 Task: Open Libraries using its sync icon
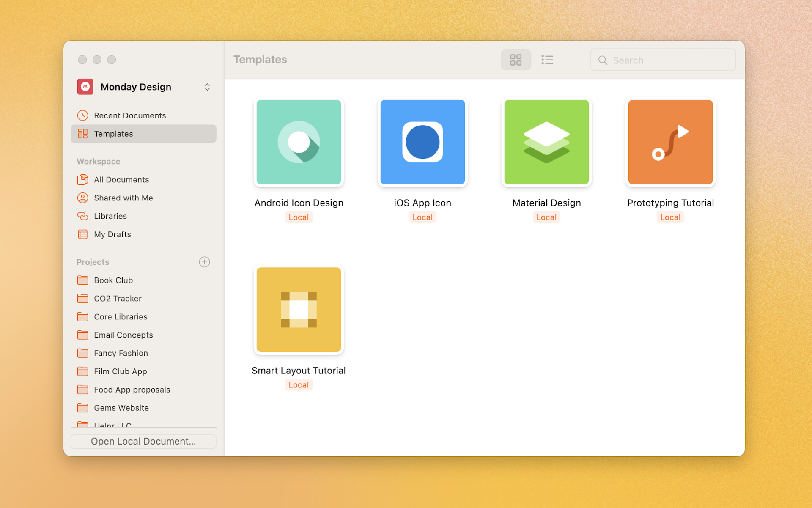[x=83, y=216]
